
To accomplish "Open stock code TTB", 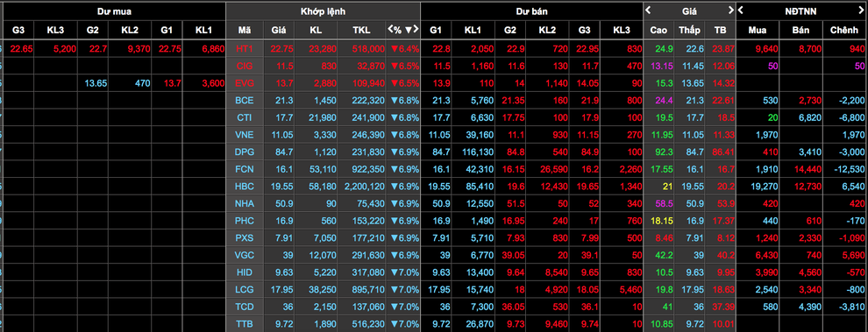I will pos(244,323).
